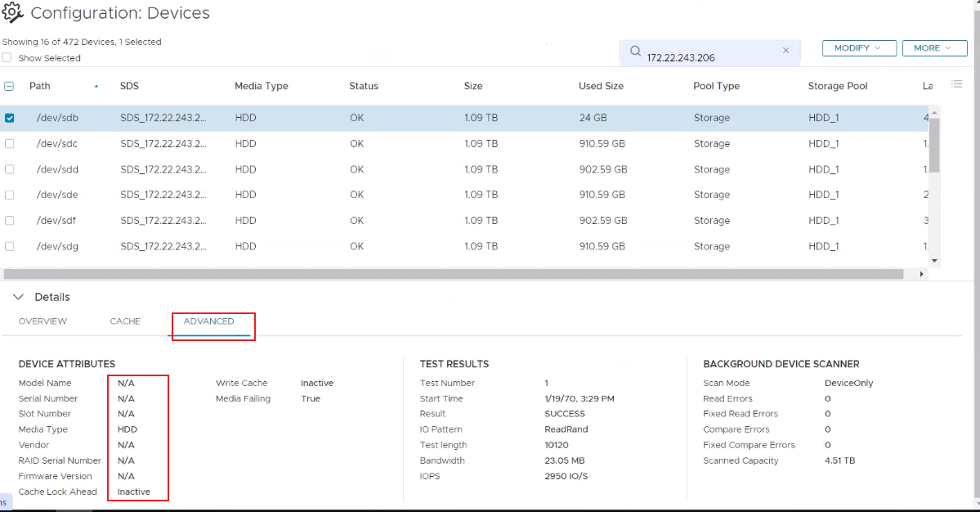Check the /dev/sdd row checkbox
The width and height of the screenshot is (980, 512).
10,169
